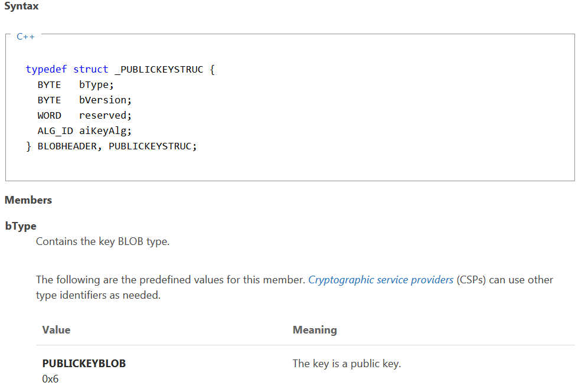Click the BLOBHEADER type name
This screenshot has height=389, width=588.
tap(67, 146)
